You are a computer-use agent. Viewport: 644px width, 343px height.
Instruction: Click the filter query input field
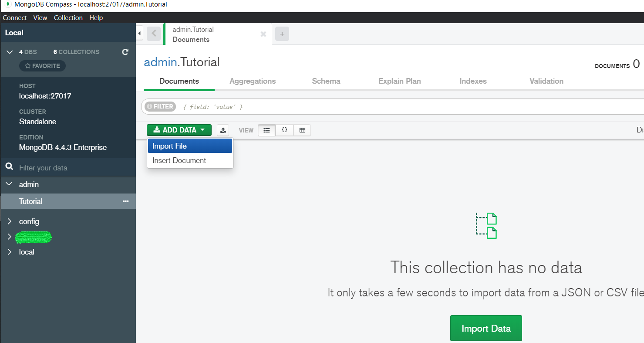coord(305,106)
